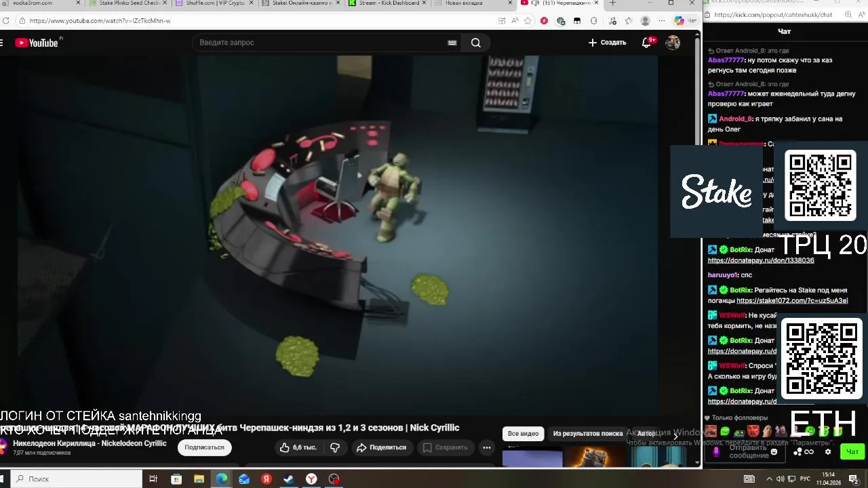Viewport: 868px width, 488px height.
Task: Open YouTube notifications bell
Action: pyautogui.click(x=647, y=43)
